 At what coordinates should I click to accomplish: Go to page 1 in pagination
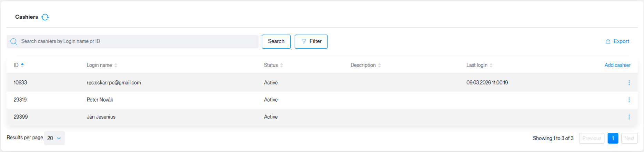[613, 138]
